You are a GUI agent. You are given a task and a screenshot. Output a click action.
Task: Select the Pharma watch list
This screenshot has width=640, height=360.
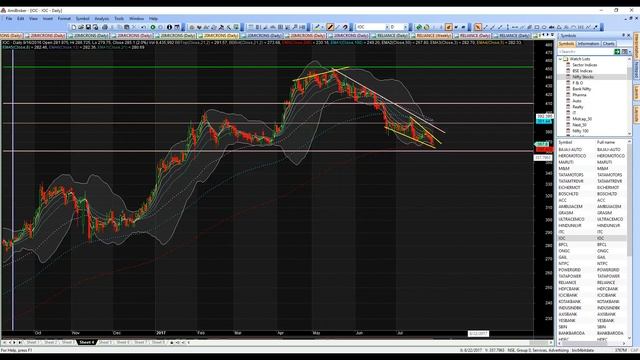click(x=579, y=95)
